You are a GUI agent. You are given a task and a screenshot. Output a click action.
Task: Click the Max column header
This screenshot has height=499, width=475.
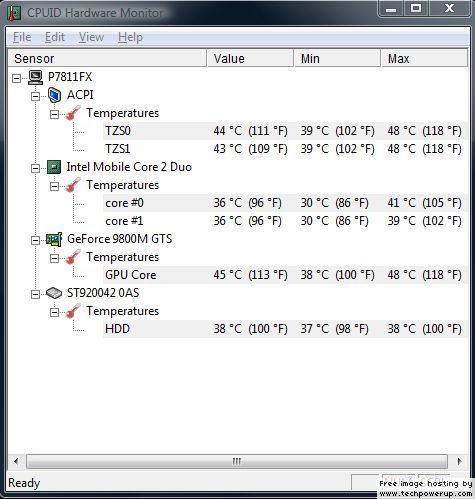424,59
